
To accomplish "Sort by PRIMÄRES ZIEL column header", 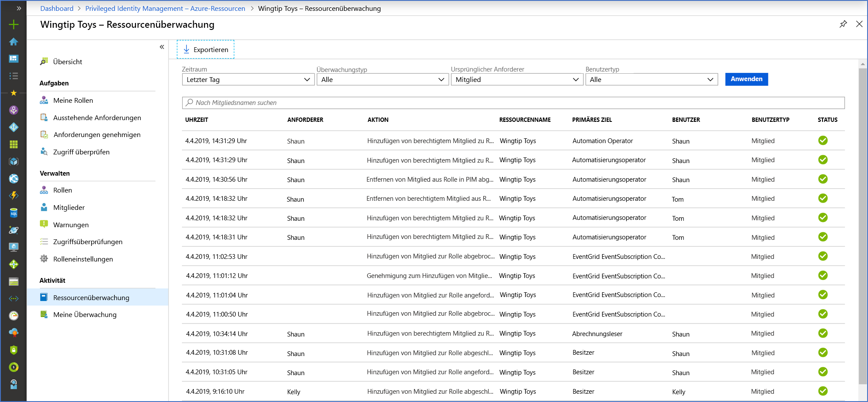I will [592, 120].
